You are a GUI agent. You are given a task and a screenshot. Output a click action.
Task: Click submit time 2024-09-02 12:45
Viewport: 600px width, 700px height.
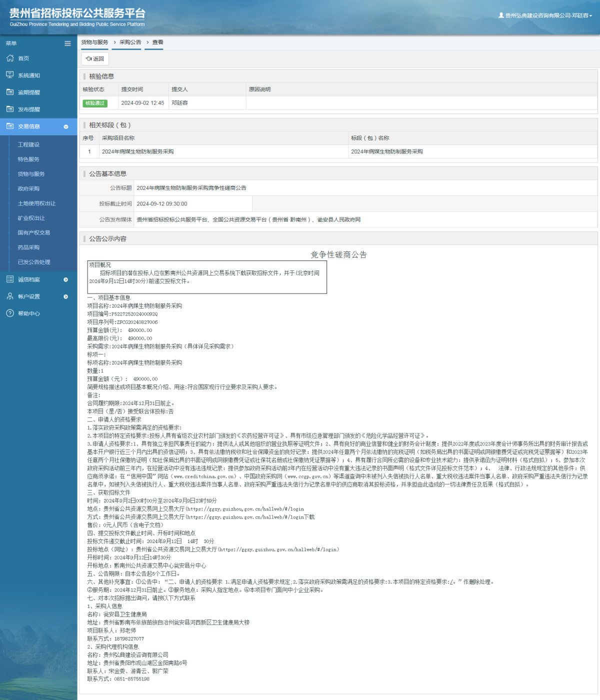(142, 103)
